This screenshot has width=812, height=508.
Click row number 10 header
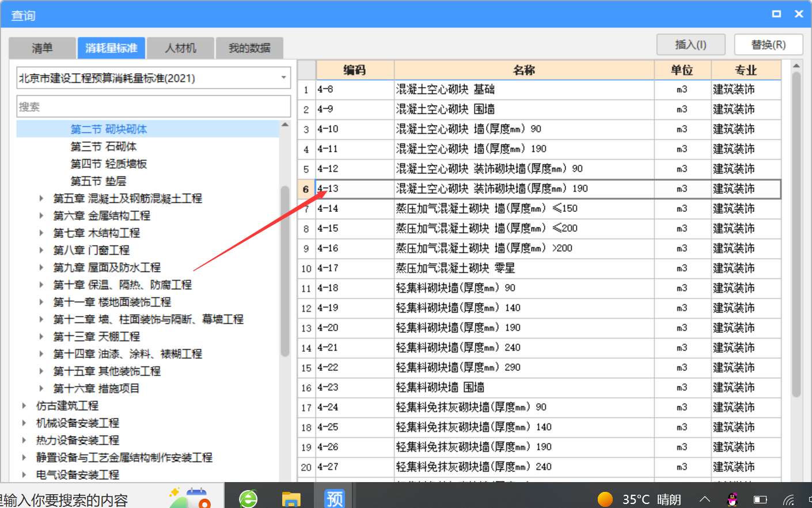coord(306,268)
